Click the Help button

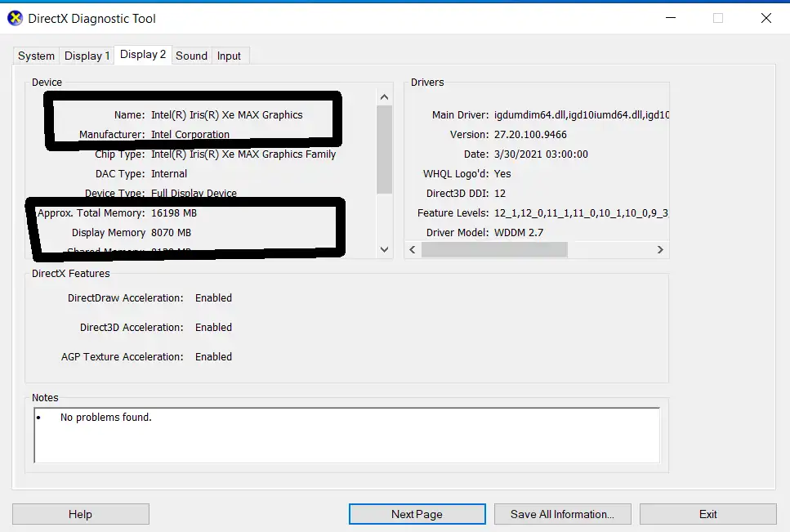coord(81,514)
